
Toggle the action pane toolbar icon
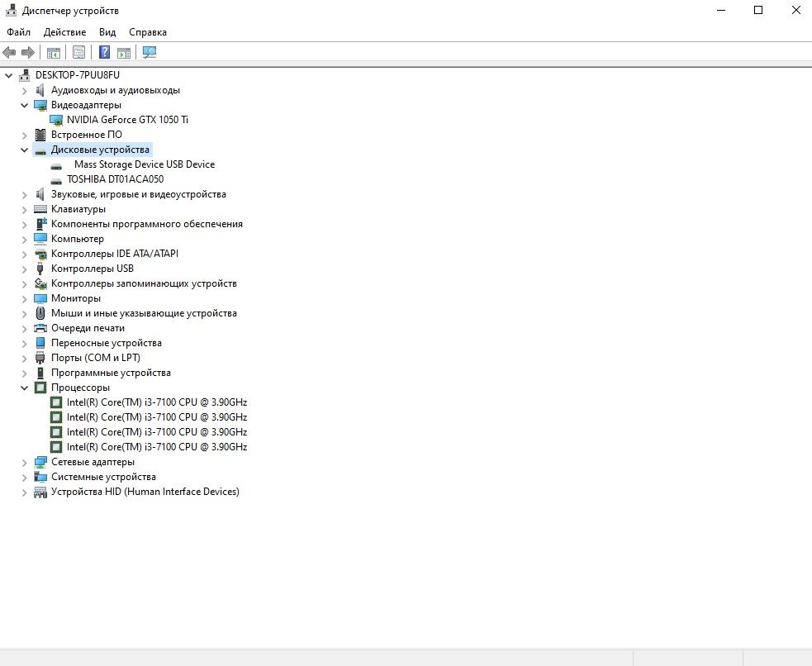pyautogui.click(x=124, y=52)
